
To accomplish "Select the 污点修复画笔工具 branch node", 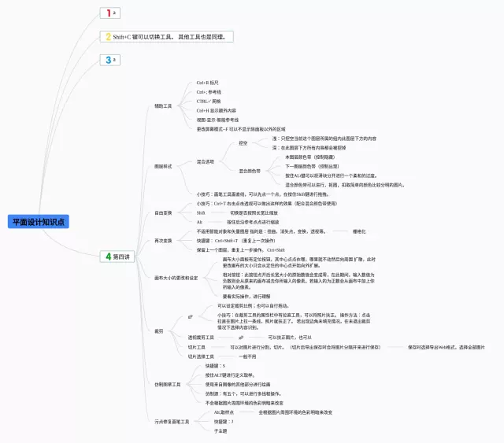I will 172,422.
